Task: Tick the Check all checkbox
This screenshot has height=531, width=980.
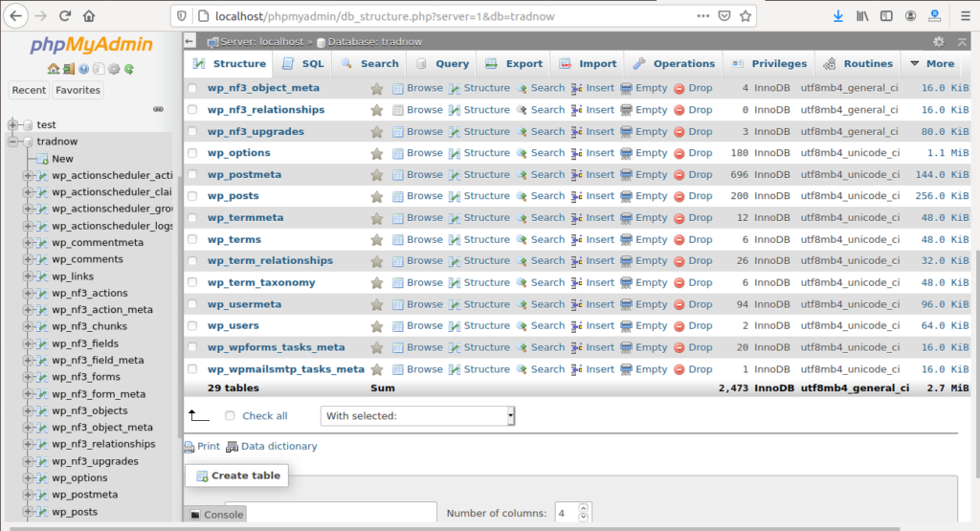Action: click(230, 416)
